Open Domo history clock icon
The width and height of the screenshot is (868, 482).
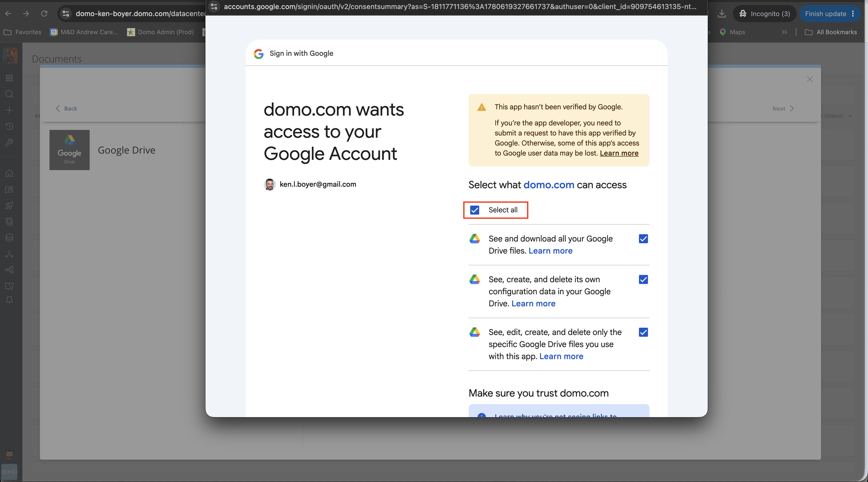click(10, 126)
